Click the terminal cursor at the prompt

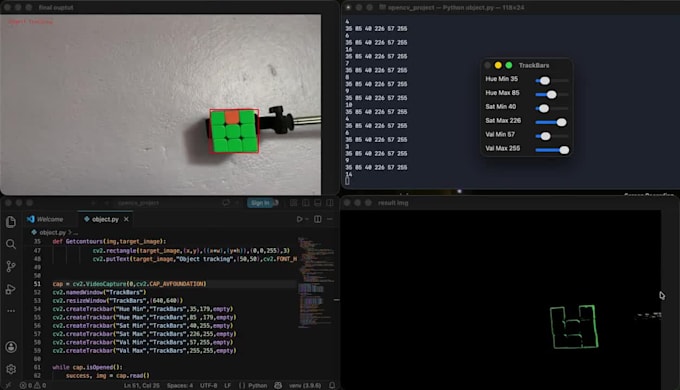pos(347,181)
